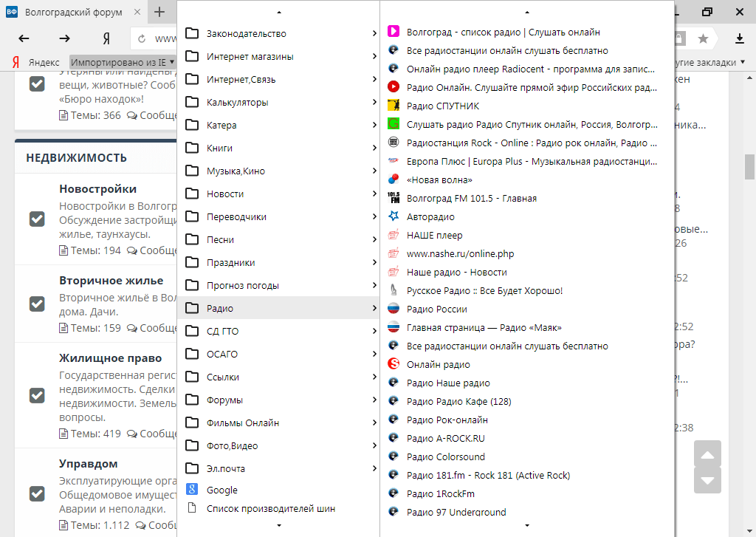Expand the Прогноз погоды folder arrow
Screen dimensions: 756x537
tap(374, 286)
